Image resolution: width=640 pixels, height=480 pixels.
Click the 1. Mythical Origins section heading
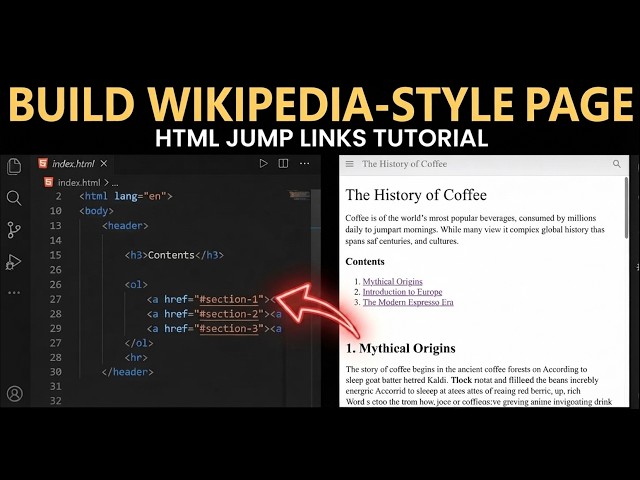(x=400, y=348)
